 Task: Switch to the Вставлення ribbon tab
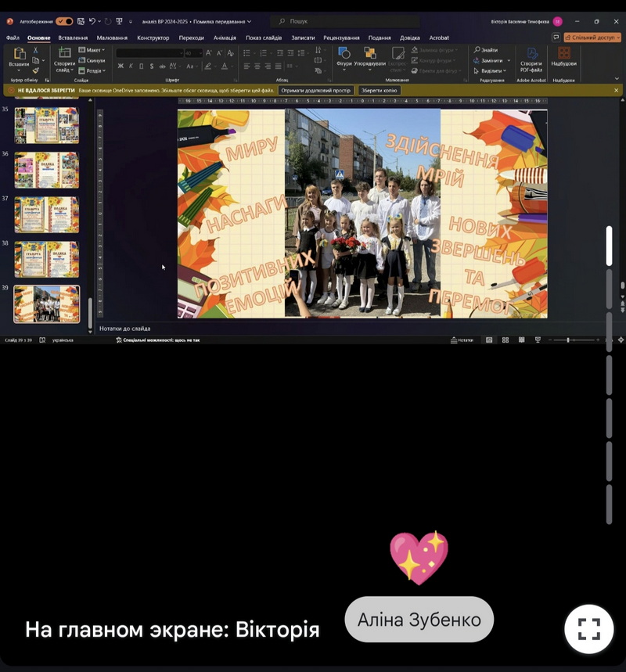point(73,38)
